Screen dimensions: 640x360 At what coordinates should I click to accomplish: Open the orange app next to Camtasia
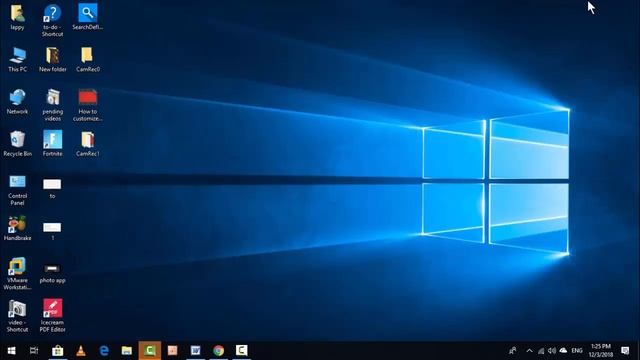(x=173, y=351)
